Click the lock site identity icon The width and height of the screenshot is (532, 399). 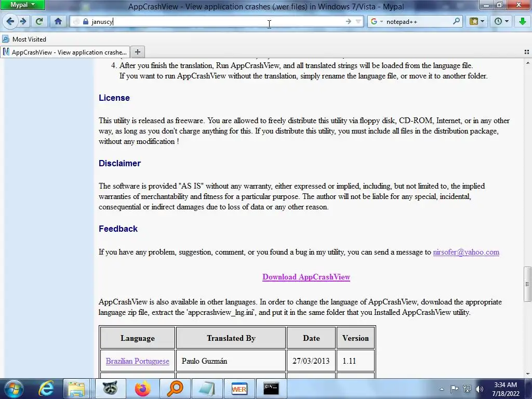(86, 22)
